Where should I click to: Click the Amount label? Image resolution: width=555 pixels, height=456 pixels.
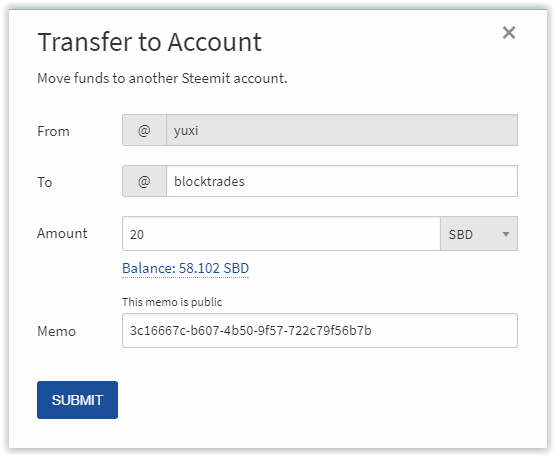click(x=62, y=233)
